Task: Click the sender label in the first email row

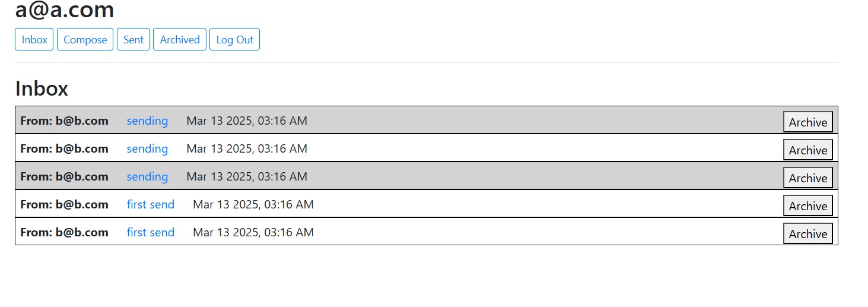Action: (x=64, y=121)
